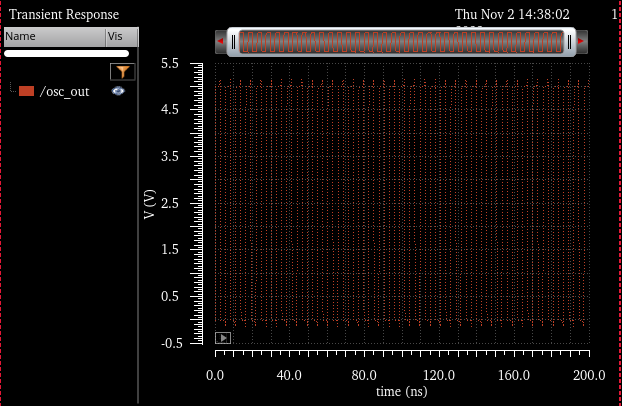
Task: Click the small play icon in plot corner
Action: tap(223, 338)
